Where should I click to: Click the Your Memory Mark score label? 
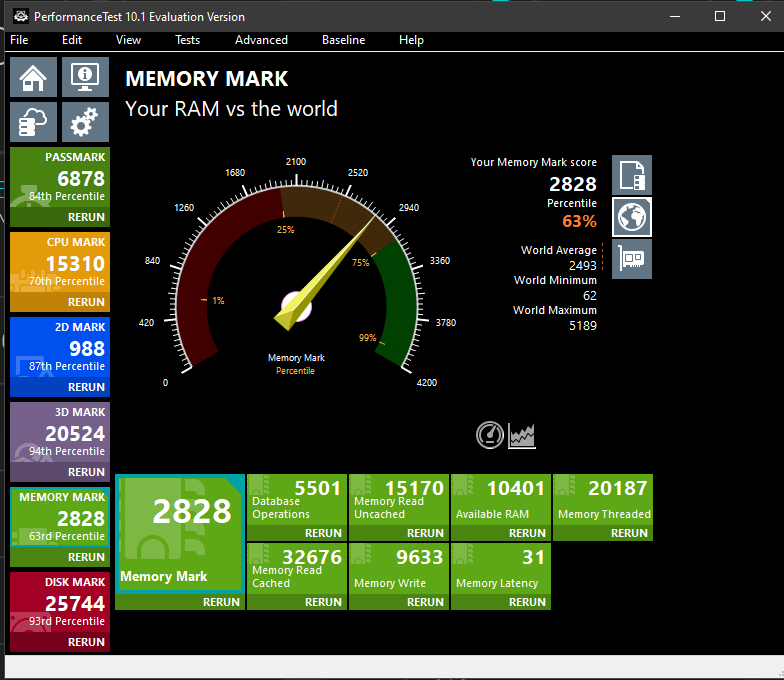coord(534,162)
